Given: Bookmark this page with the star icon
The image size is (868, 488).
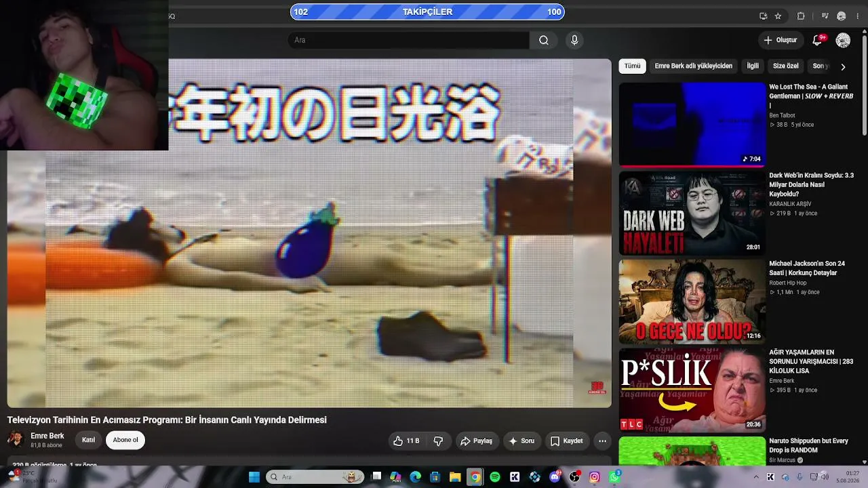Looking at the screenshot, I should pos(778,16).
